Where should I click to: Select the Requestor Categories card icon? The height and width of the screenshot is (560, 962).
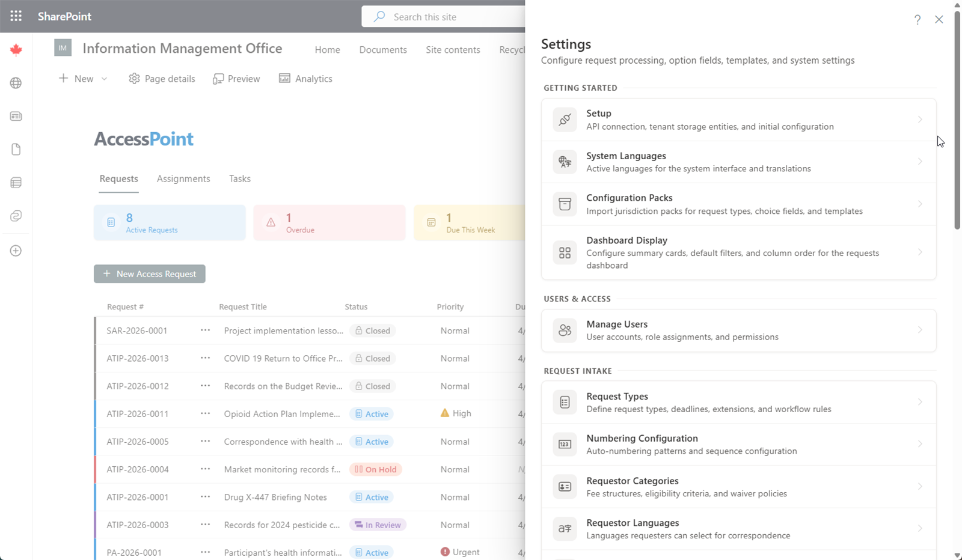click(565, 487)
